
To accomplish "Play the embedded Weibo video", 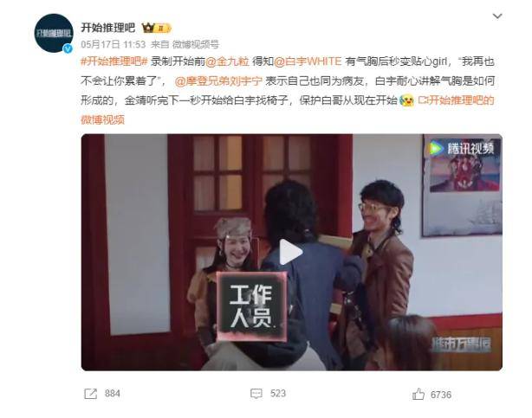I will pyautogui.click(x=291, y=252).
